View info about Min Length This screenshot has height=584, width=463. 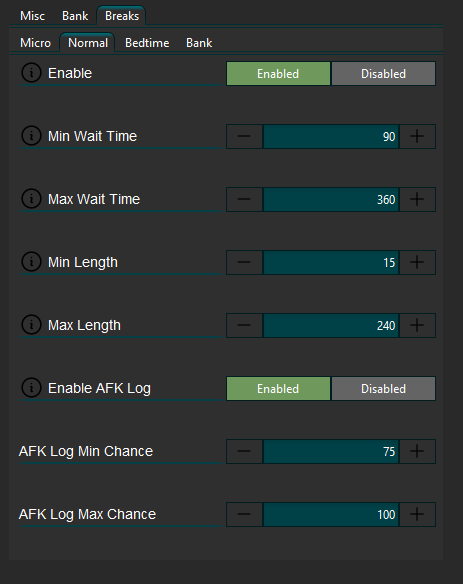(31, 261)
